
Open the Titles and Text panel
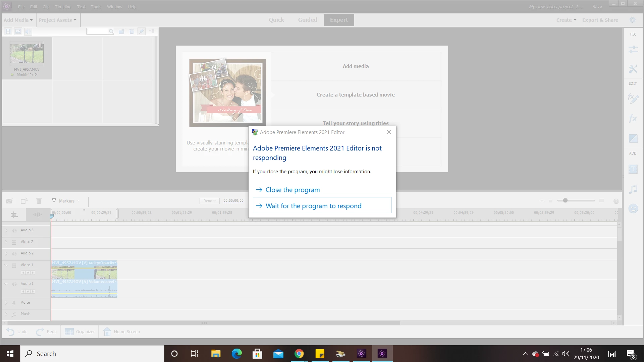pos(633,169)
